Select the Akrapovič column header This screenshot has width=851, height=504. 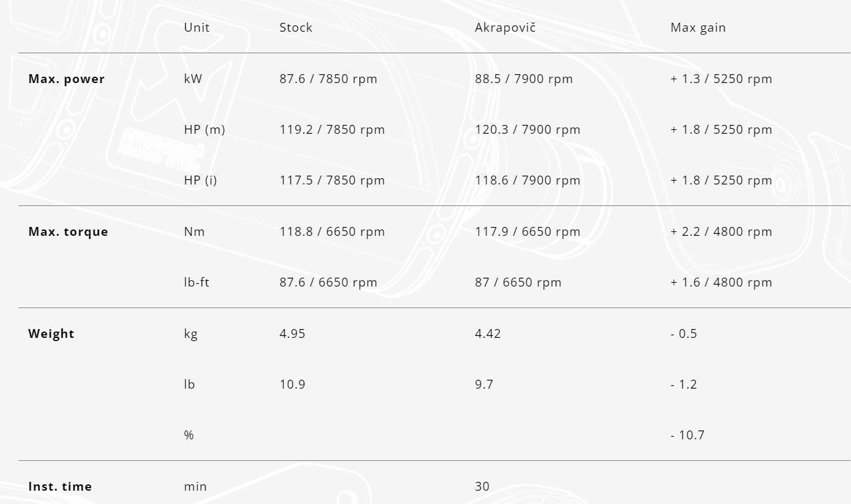click(505, 28)
